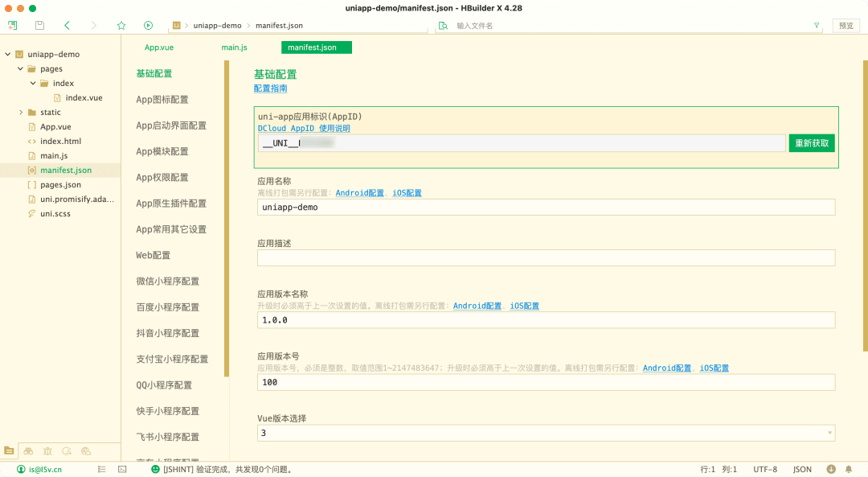Click the notification bell icon in status bar
Viewport: 868px width, 477px height.
click(x=849, y=469)
